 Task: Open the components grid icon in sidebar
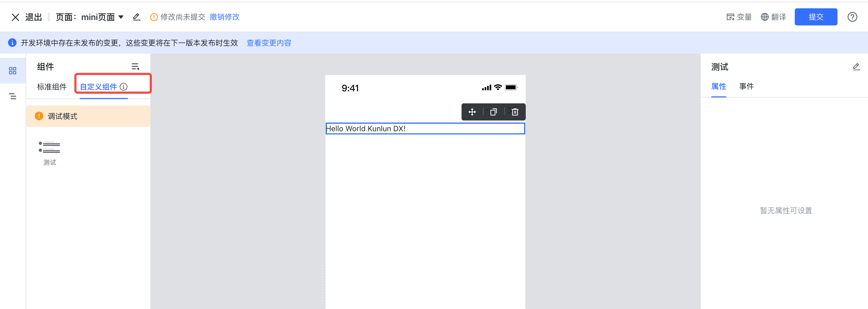pyautogui.click(x=13, y=70)
